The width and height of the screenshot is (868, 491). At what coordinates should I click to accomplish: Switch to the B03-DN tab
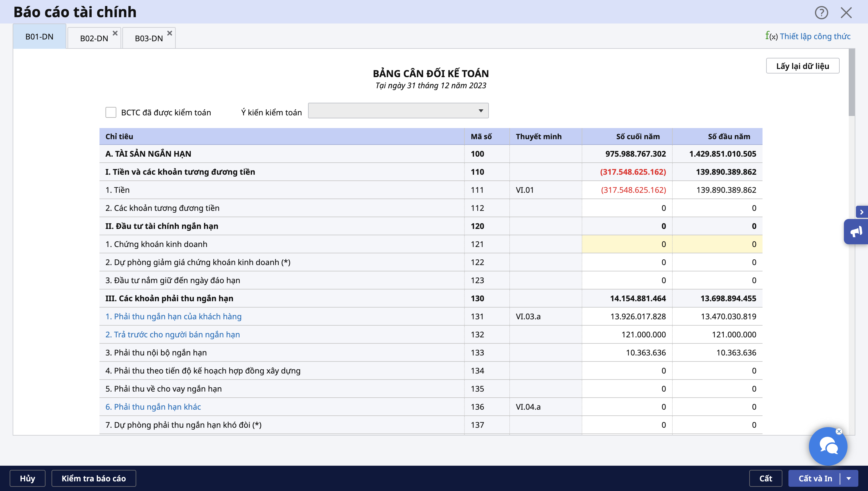(x=148, y=38)
